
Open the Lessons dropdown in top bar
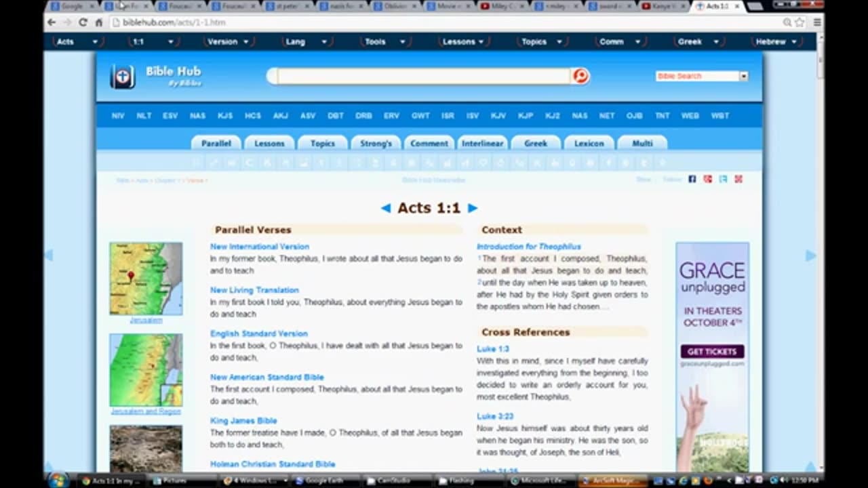[x=463, y=41]
